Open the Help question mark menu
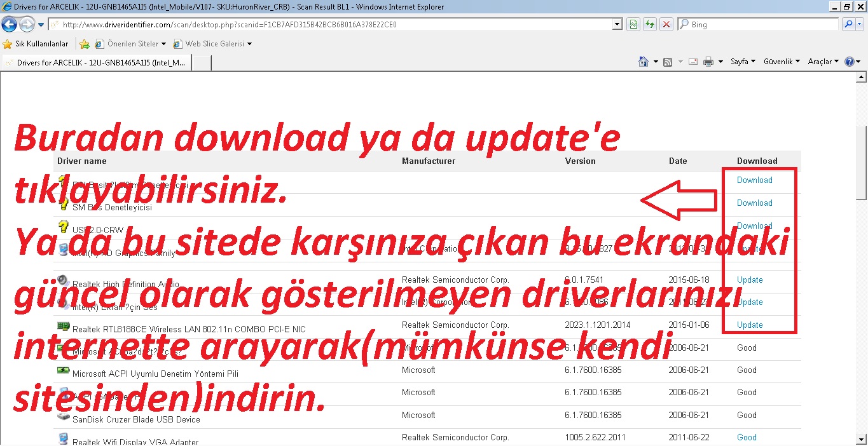868x446 pixels. click(x=852, y=62)
